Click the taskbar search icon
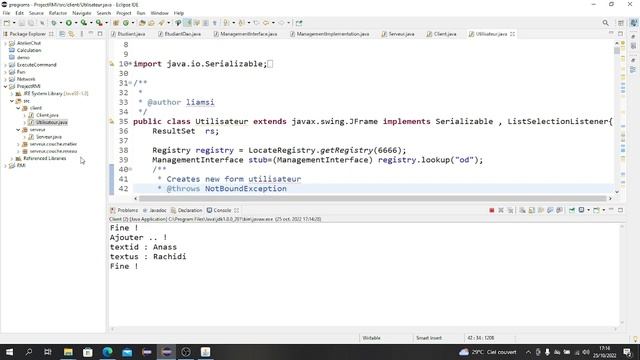 point(29,352)
